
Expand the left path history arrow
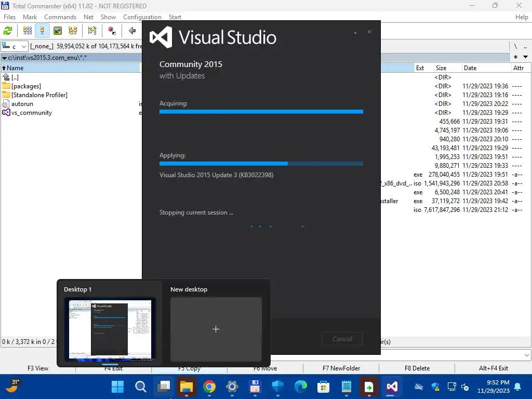[x=4, y=58]
